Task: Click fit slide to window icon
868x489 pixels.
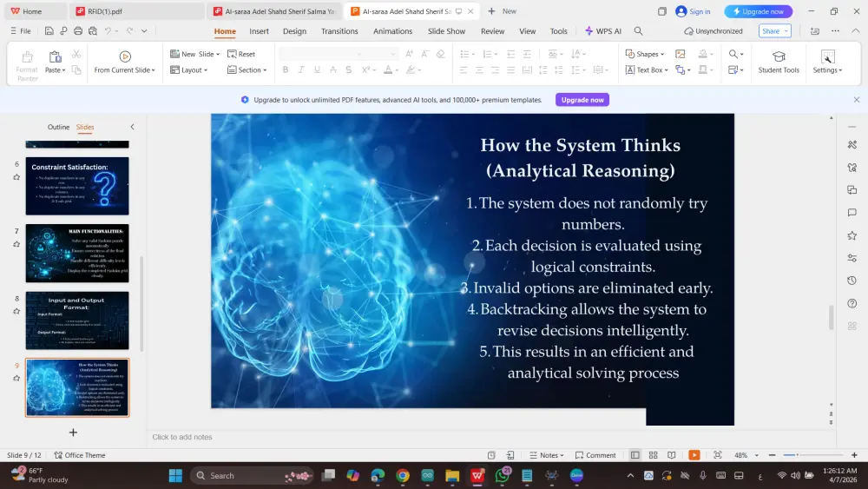Action: (x=718, y=455)
